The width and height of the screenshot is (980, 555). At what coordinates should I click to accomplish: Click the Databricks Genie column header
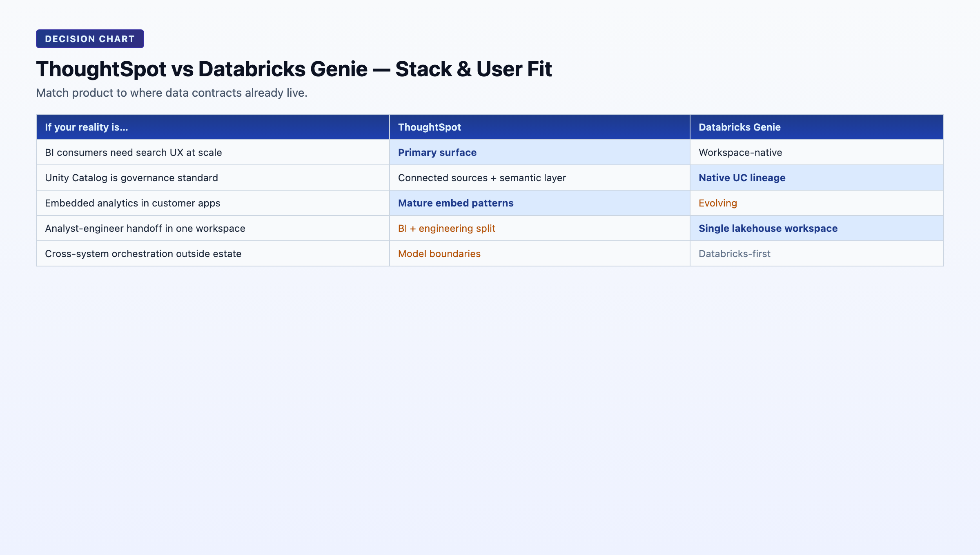click(817, 127)
